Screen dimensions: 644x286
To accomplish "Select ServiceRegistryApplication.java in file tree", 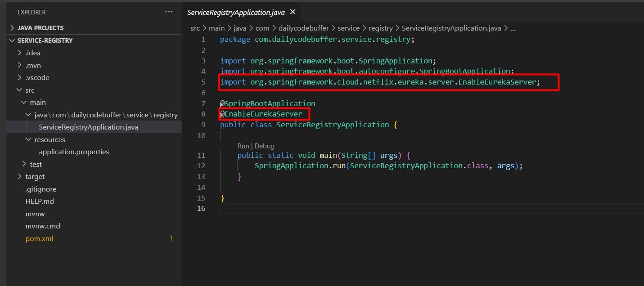I will pyautogui.click(x=88, y=127).
